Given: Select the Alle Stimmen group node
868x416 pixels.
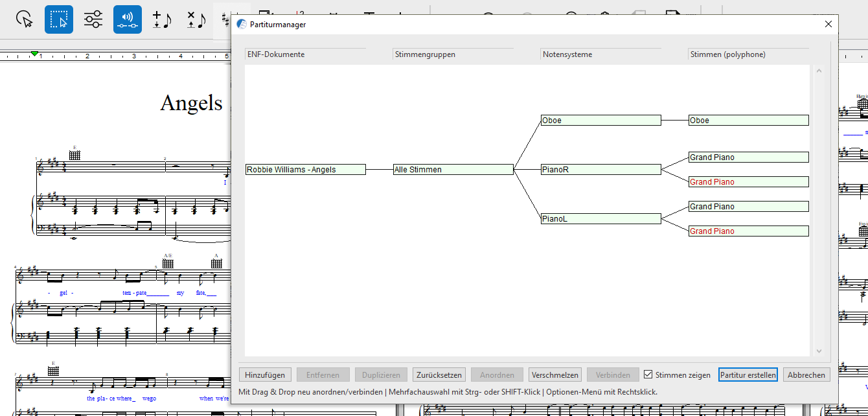Looking at the screenshot, I should click(453, 170).
